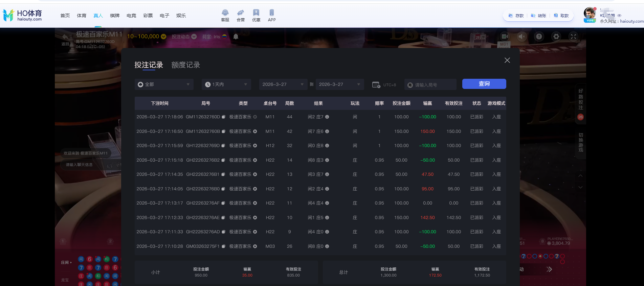
Task: Click the APP download icon
Action: tap(271, 15)
